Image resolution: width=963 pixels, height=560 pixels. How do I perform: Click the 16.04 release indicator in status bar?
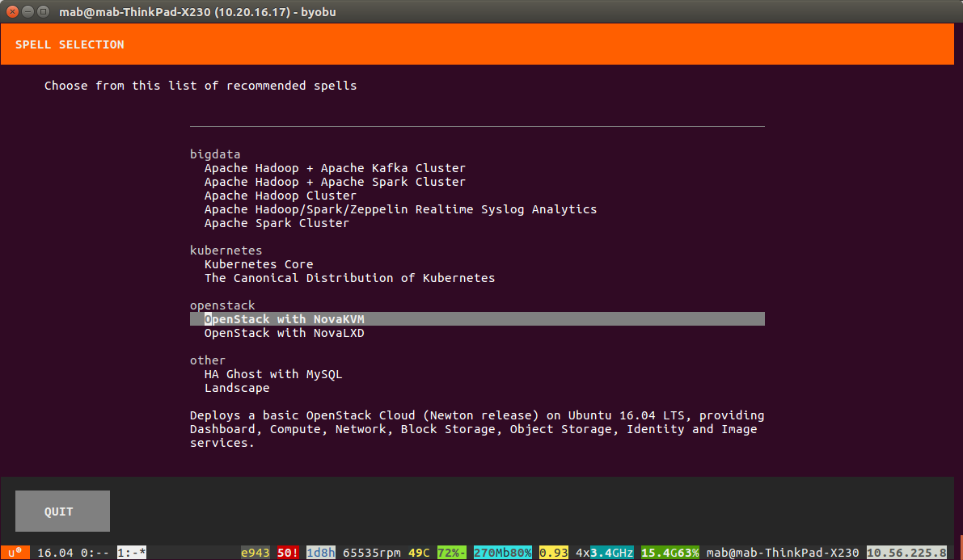tap(55, 553)
